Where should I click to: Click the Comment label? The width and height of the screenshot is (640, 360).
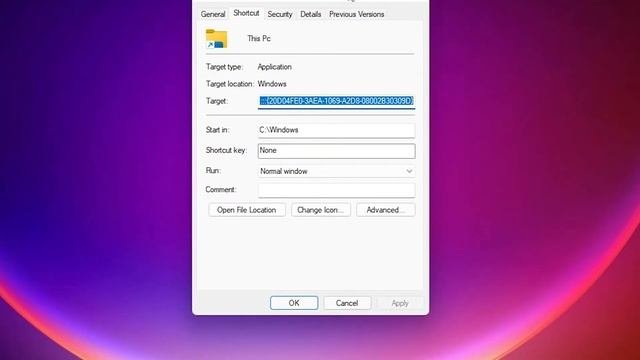click(221, 189)
